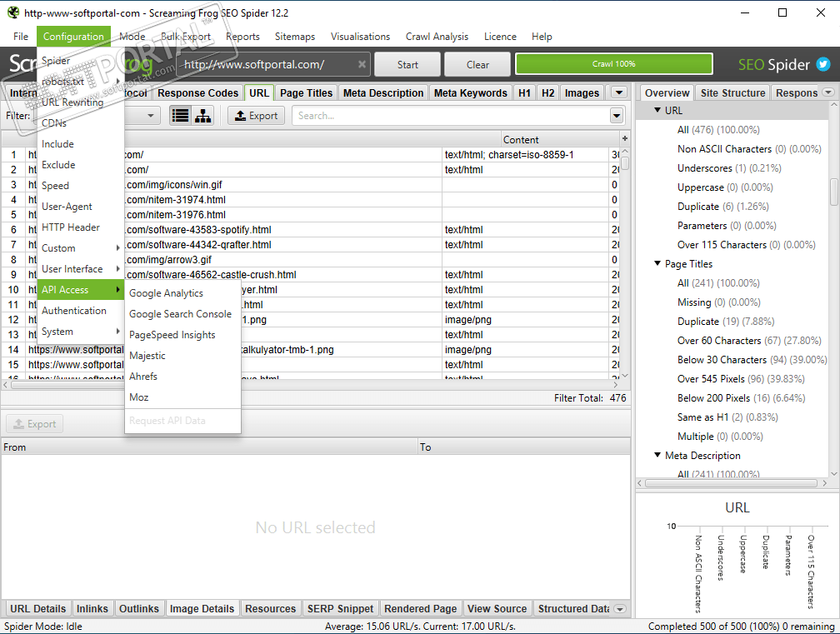Expand Custom submenu
Screen dimensions: 840x634
[x=80, y=248]
